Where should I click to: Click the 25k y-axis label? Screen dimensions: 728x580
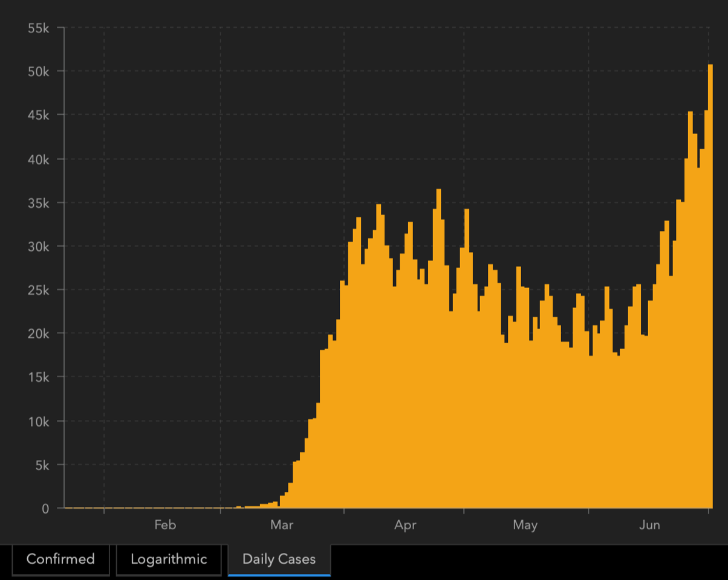(38, 290)
